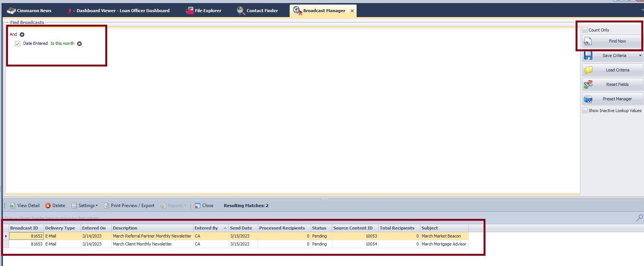Click the add-condition plus icon beside And
Image resolution: width=644 pixels, height=266 pixels.
[x=22, y=35]
